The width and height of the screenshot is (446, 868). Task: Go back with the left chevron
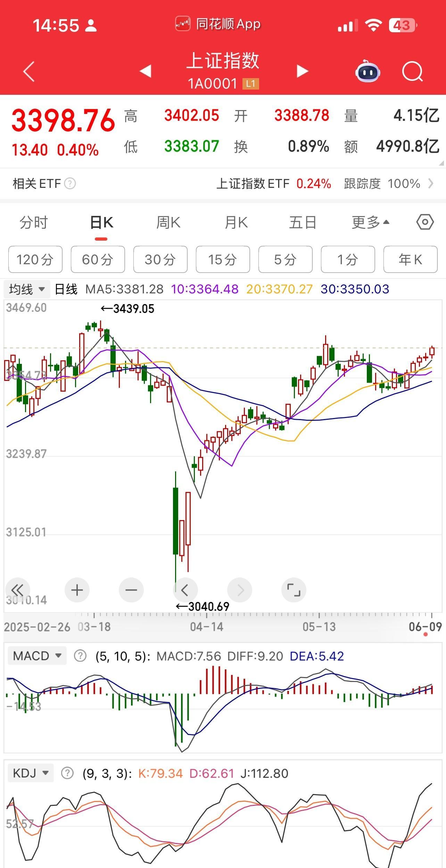pos(28,72)
